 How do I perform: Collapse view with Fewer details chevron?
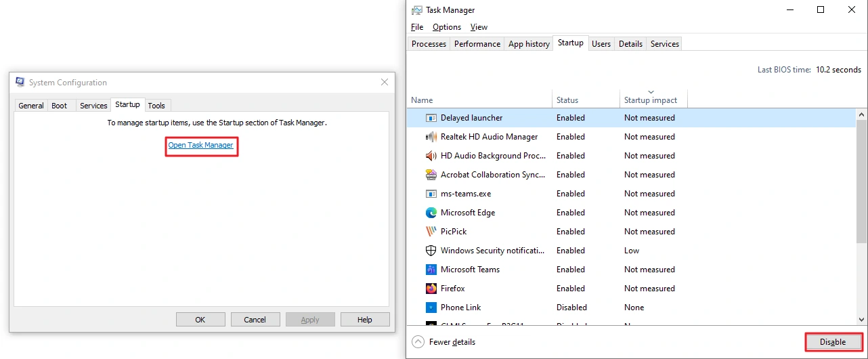point(418,342)
